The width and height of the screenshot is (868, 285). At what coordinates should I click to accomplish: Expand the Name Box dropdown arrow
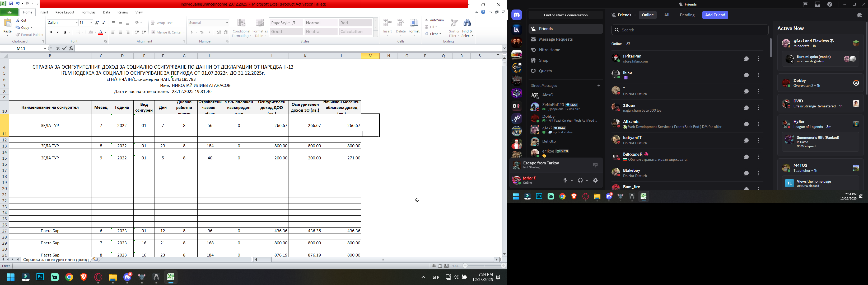click(x=45, y=49)
